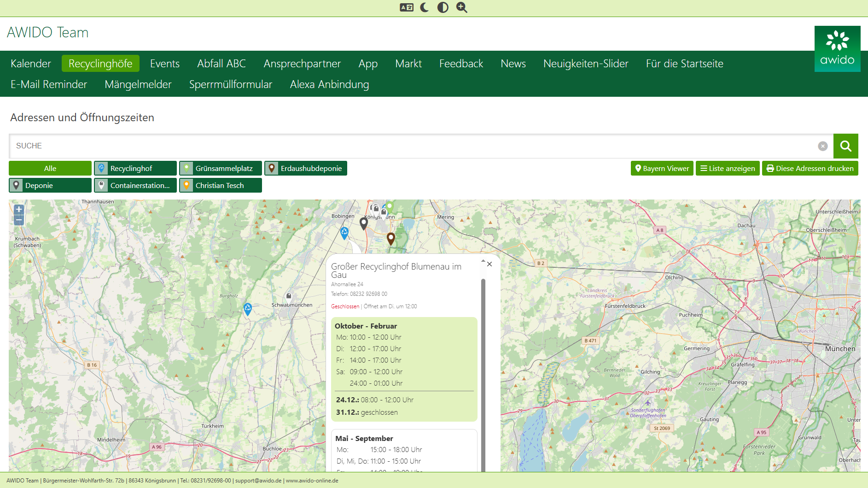This screenshot has height=488, width=868.
Task: Filter map by Grünsammelplatz category
Action: (x=221, y=169)
